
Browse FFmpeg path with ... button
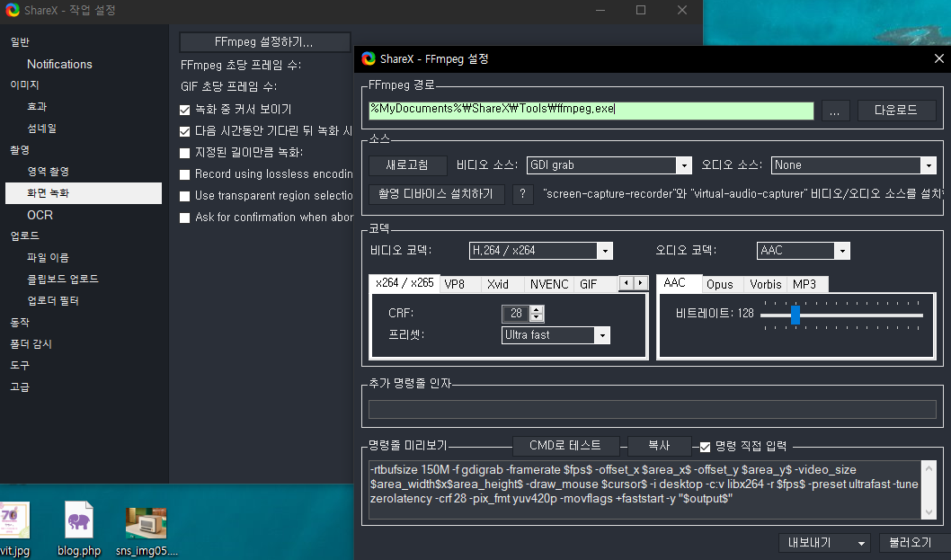834,111
